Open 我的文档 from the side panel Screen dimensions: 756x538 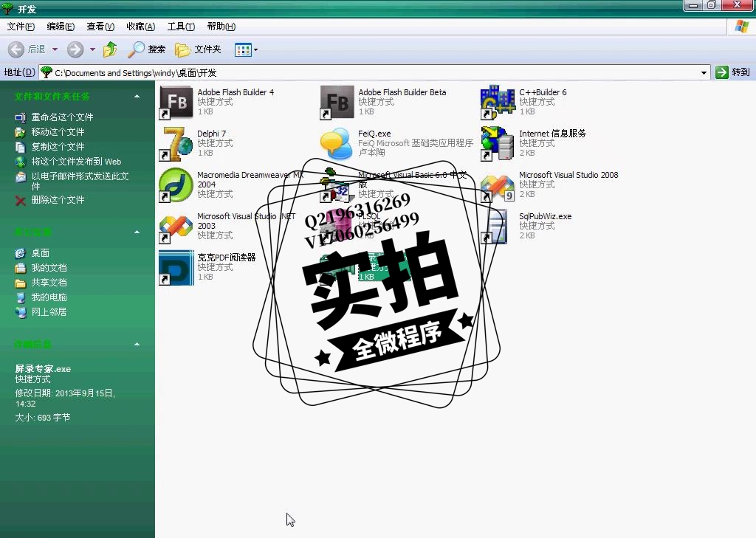coord(49,268)
